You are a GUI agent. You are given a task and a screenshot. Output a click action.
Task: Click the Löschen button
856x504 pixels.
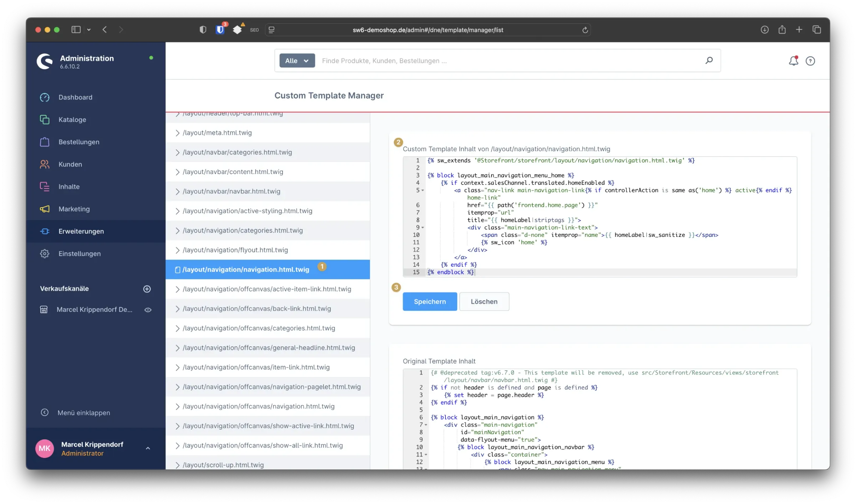tap(484, 301)
